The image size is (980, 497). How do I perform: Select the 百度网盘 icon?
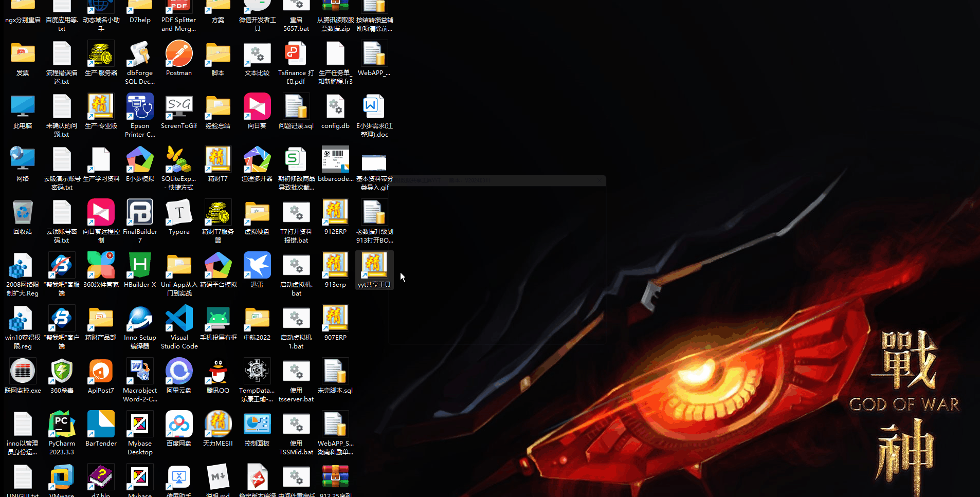(x=179, y=425)
